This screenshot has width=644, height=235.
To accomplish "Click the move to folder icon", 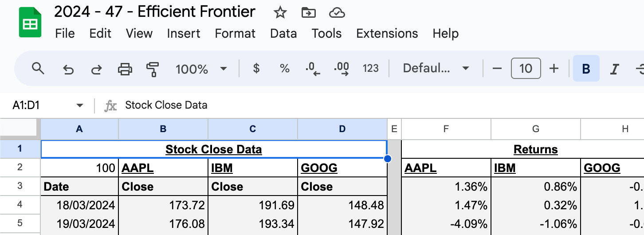I will pyautogui.click(x=308, y=13).
